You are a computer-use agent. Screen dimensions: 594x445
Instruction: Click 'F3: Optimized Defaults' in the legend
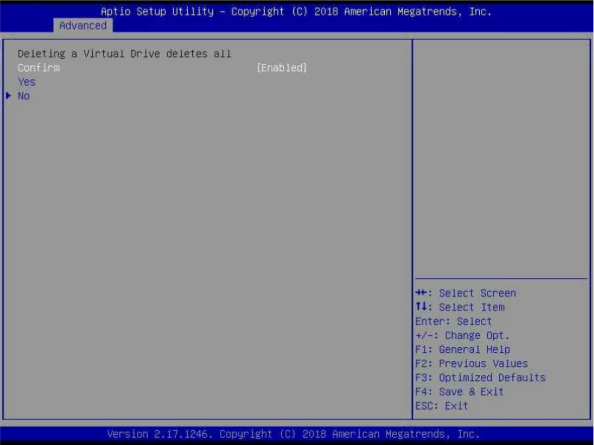pyautogui.click(x=480, y=377)
